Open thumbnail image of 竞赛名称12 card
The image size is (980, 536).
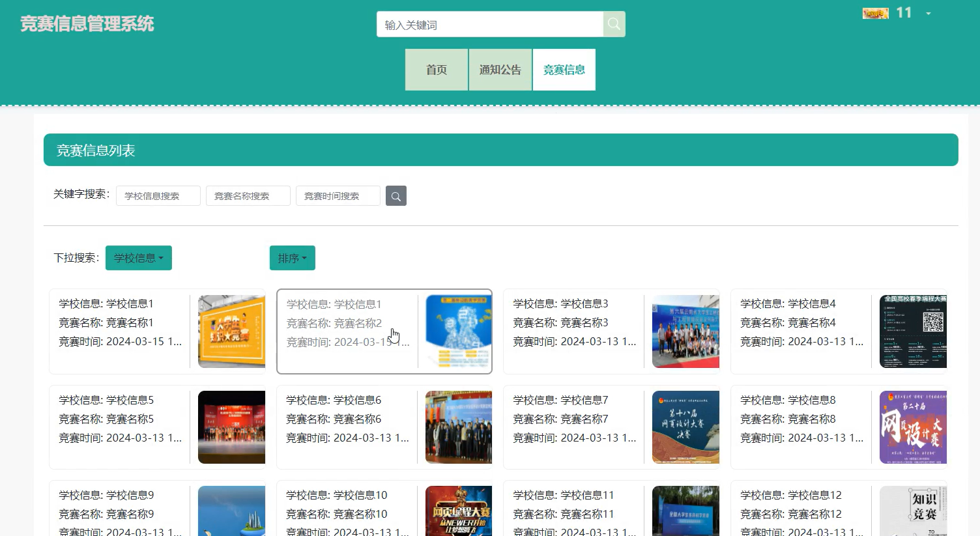[x=913, y=511]
